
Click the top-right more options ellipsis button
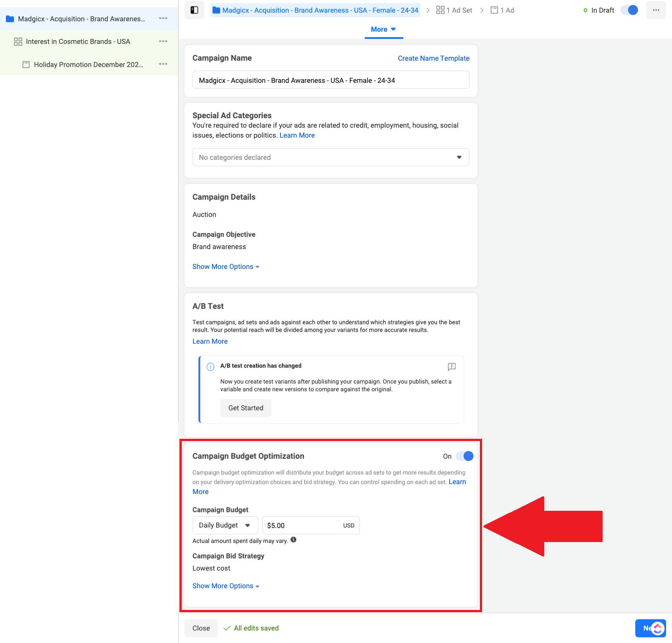656,10
